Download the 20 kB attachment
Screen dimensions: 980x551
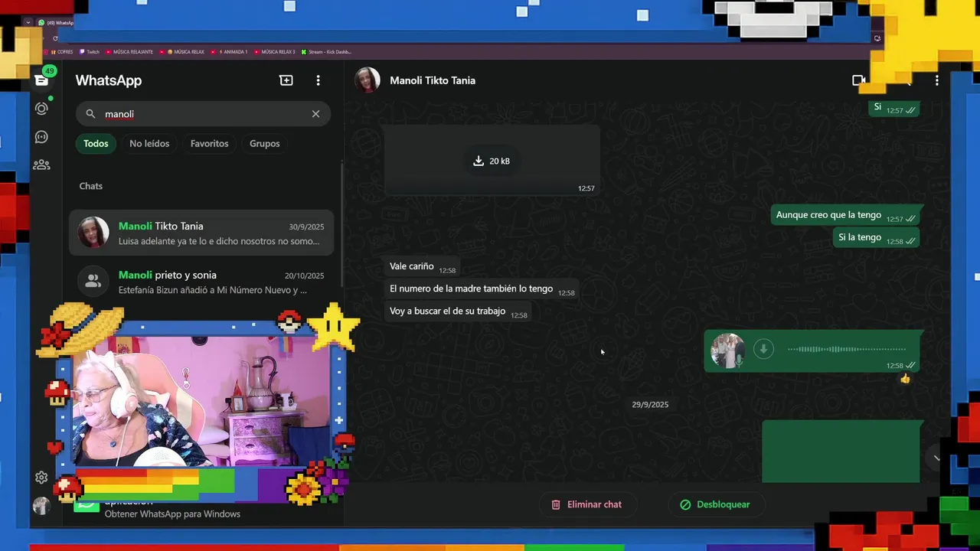coord(492,161)
